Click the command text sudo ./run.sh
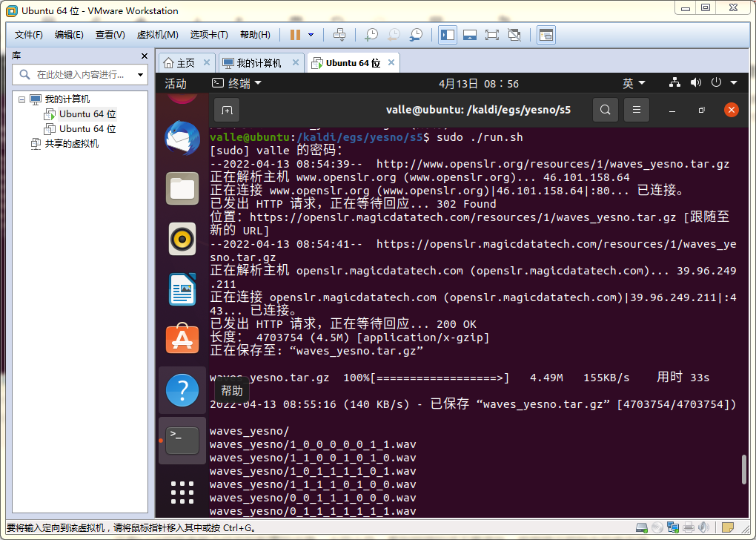Viewport: 756px width, 540px height. pyautogui.click(x=480, y=137)
